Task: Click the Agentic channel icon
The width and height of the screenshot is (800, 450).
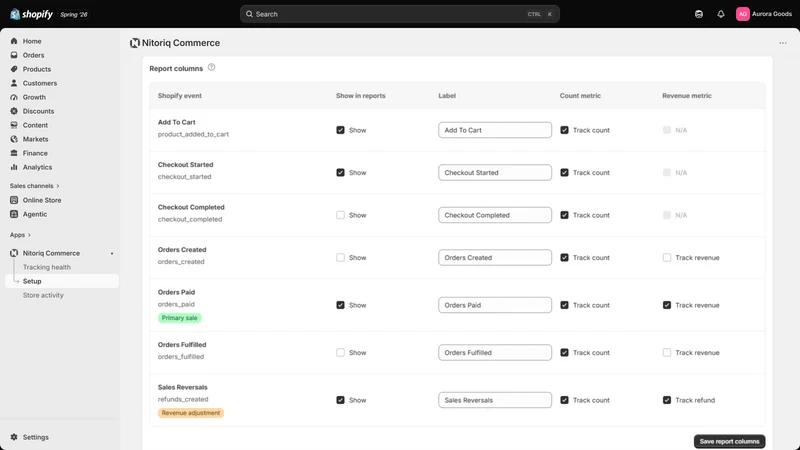Action: click(14, 214)
